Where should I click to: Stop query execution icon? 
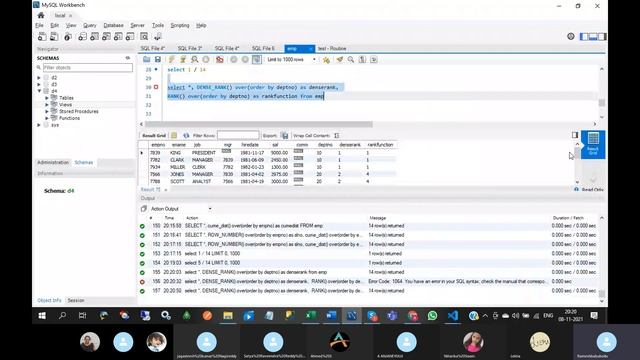point(206,60)
